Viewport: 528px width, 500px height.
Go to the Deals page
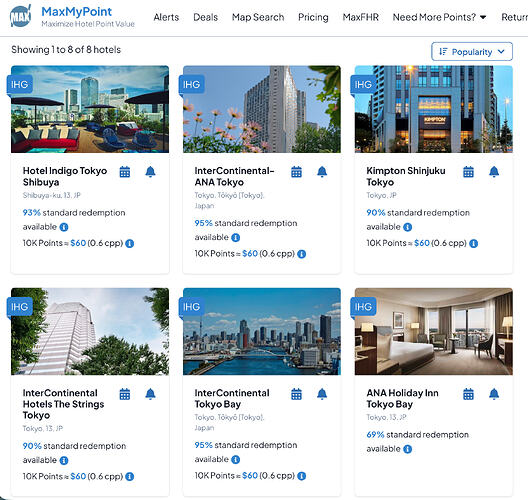[205, 17]
